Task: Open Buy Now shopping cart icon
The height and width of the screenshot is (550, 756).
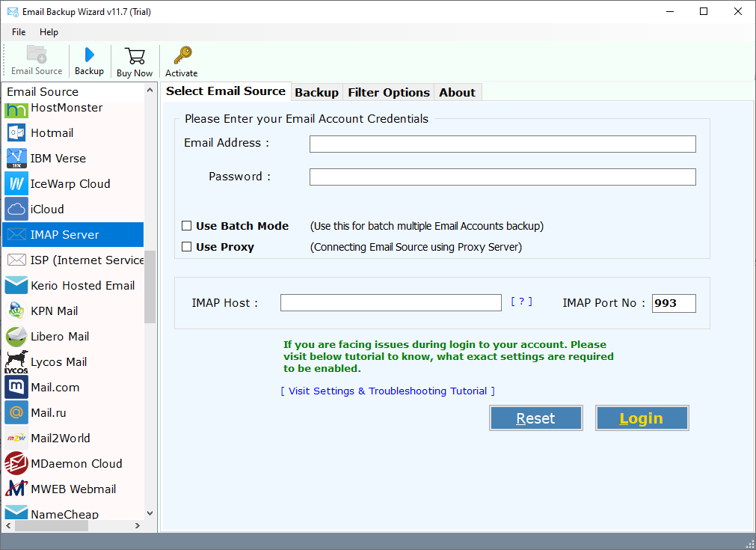Action: pyautogui.click(x=135, y=56)
